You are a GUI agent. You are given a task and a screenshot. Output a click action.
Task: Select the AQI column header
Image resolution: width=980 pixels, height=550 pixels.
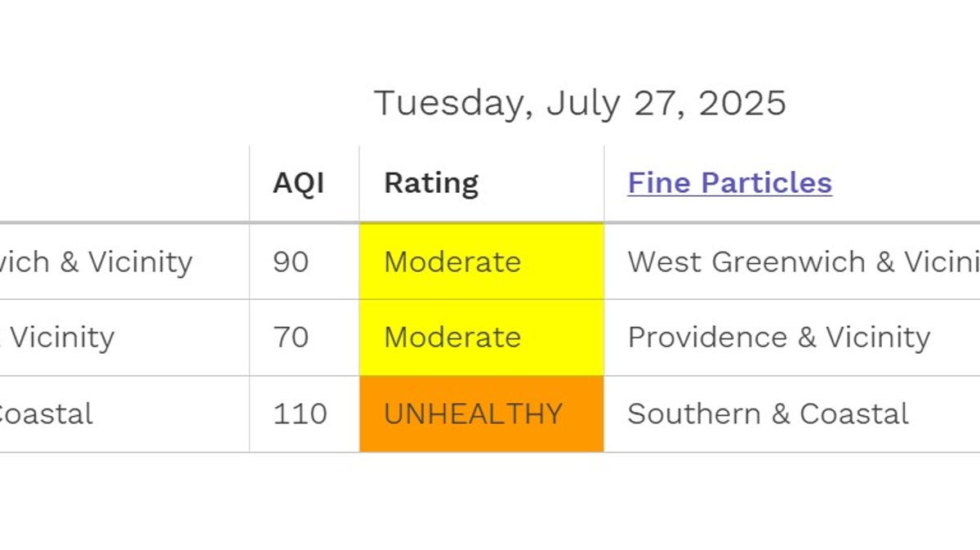pyautogui.click(x=298, y=183)
